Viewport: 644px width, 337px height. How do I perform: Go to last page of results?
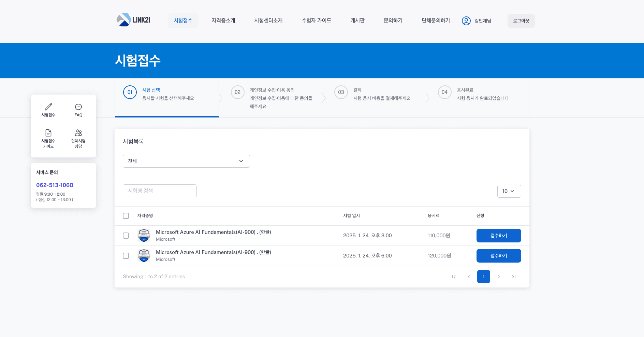tap(514, 277)
